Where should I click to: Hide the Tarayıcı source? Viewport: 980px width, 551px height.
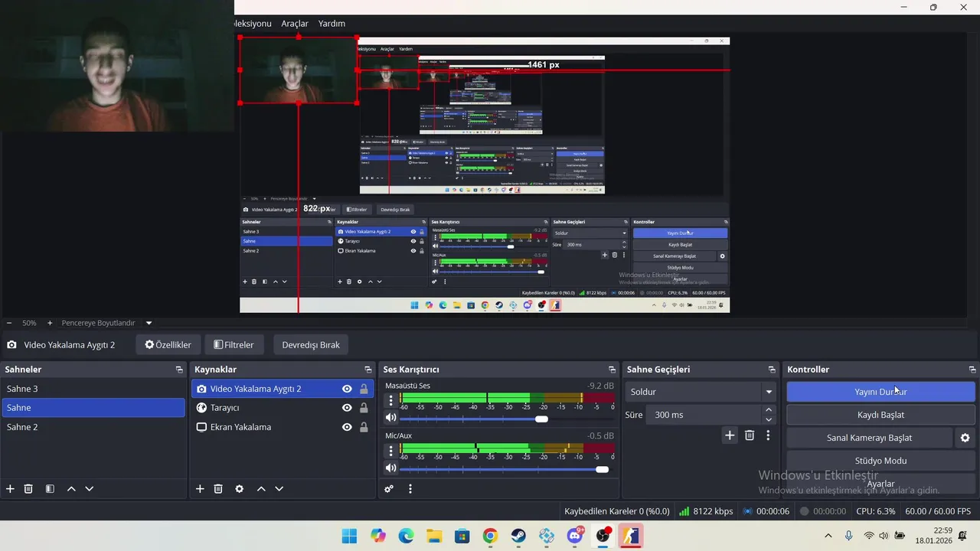point(347,408)
